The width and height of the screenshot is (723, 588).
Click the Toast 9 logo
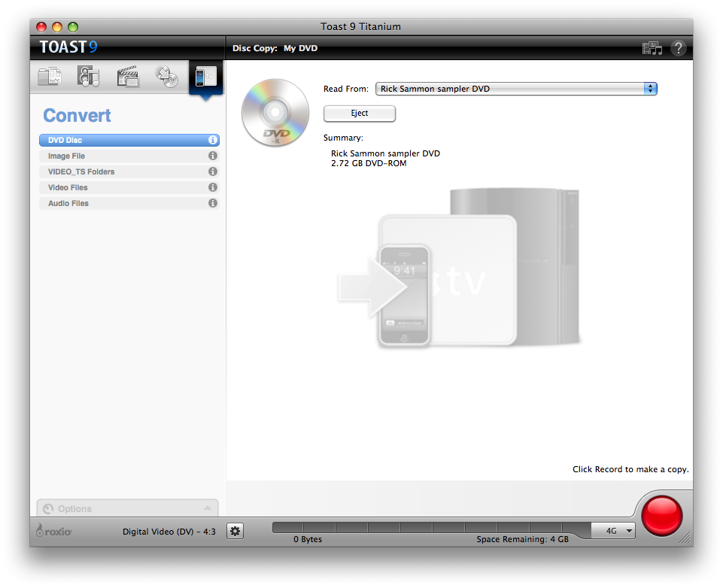pyautogui.click(x=68, y=47)
